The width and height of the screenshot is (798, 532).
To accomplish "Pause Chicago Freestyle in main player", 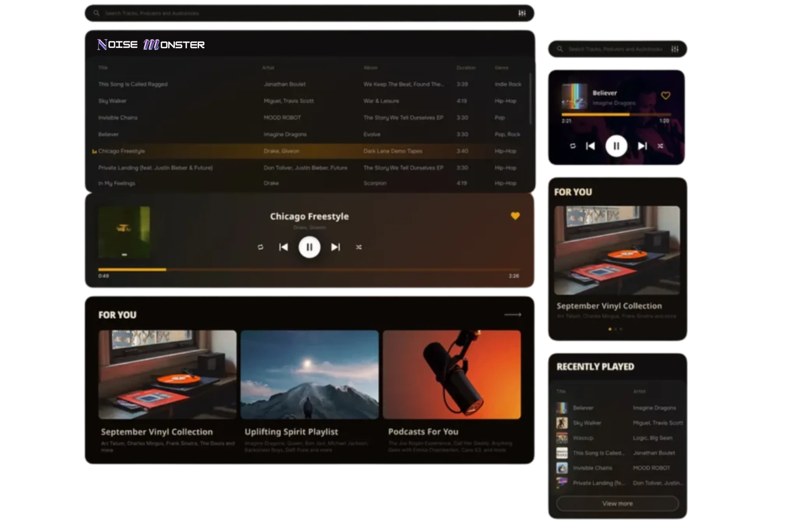I will click(309, 247).
